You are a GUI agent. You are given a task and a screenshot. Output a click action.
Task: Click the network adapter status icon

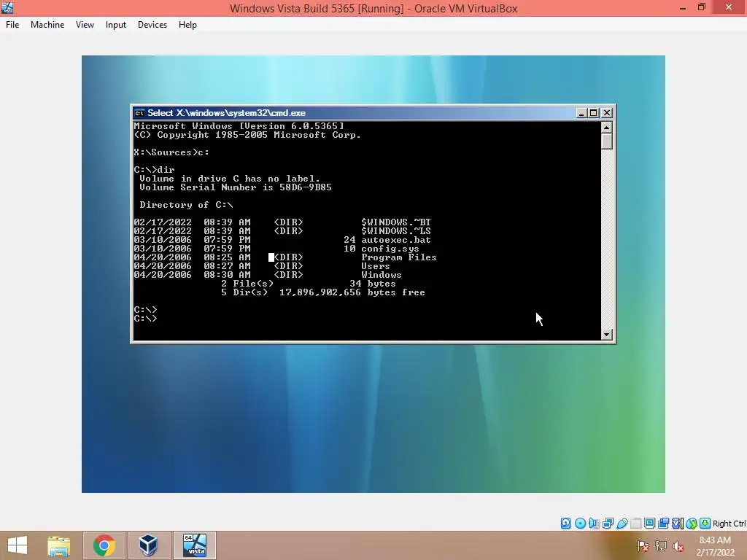point(608,524)
